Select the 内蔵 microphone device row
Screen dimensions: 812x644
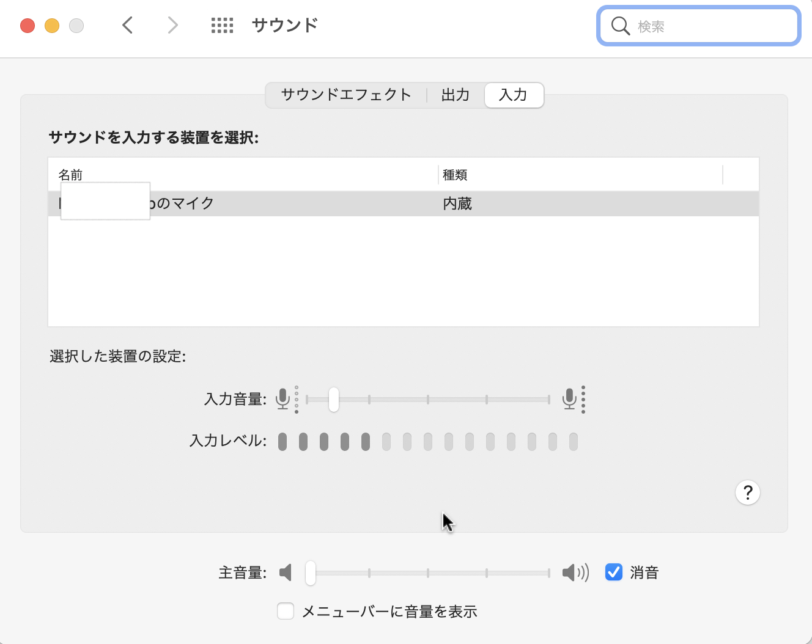(404, 203)
